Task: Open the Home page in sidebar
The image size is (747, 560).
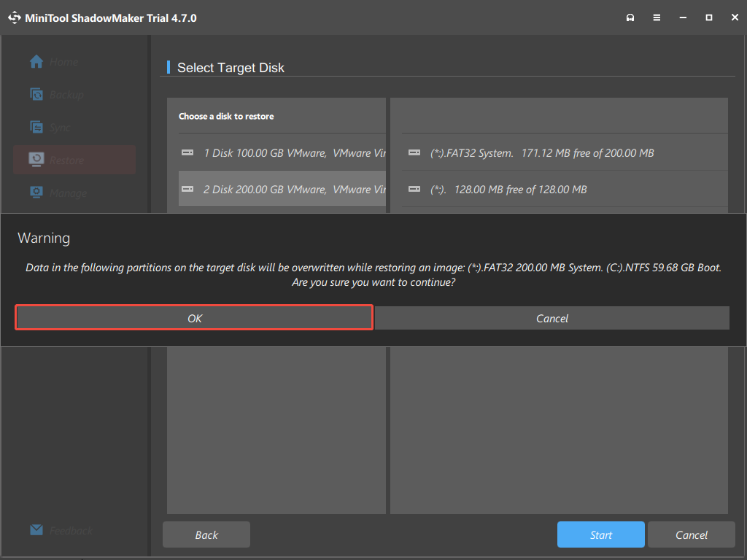Action: tap(74, 61)
